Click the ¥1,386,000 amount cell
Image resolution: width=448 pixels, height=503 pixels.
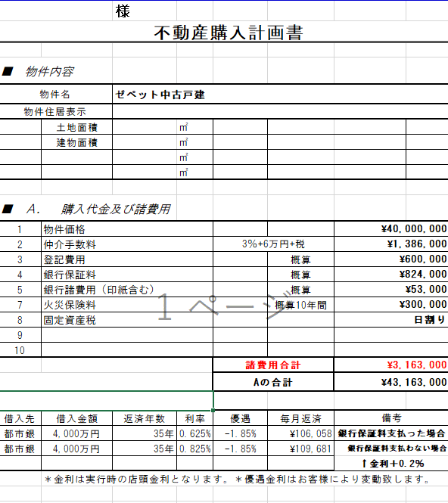pos(391,244)
